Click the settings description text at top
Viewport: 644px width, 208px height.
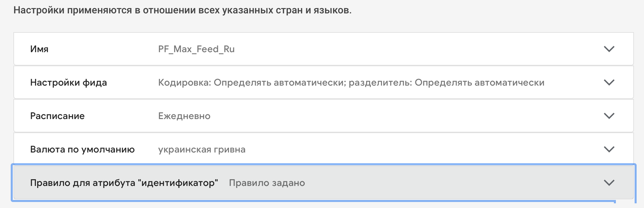(x=182, y=10)
